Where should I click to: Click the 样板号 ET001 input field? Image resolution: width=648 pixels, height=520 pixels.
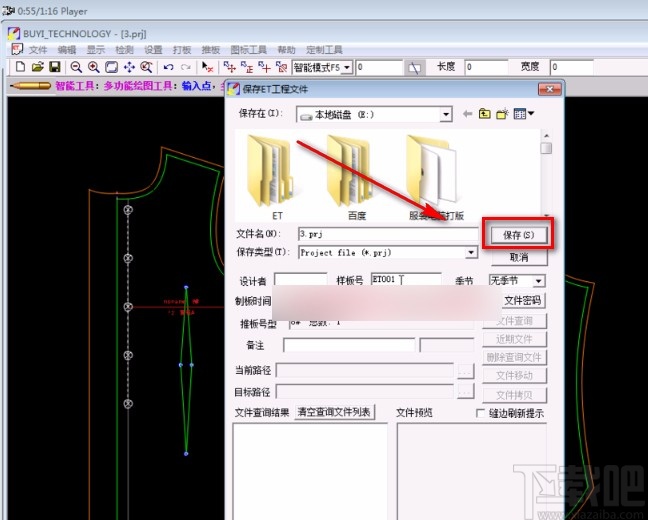coord(405,279)
